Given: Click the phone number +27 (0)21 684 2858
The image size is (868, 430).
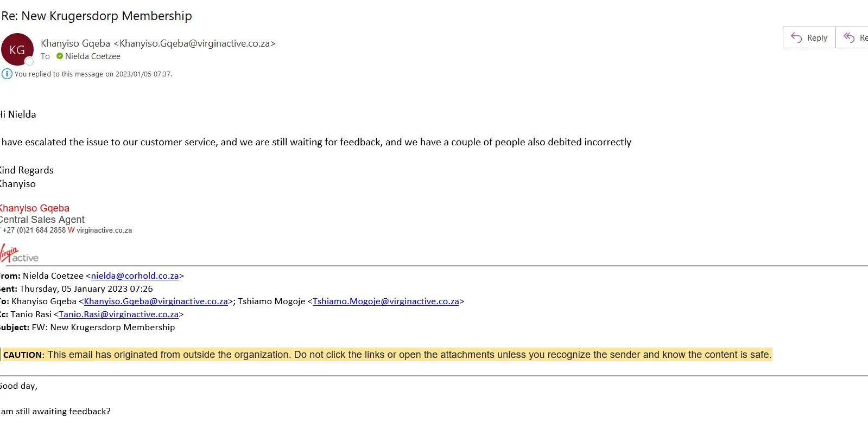Looking at the screenshot, I should pos(34,230).
